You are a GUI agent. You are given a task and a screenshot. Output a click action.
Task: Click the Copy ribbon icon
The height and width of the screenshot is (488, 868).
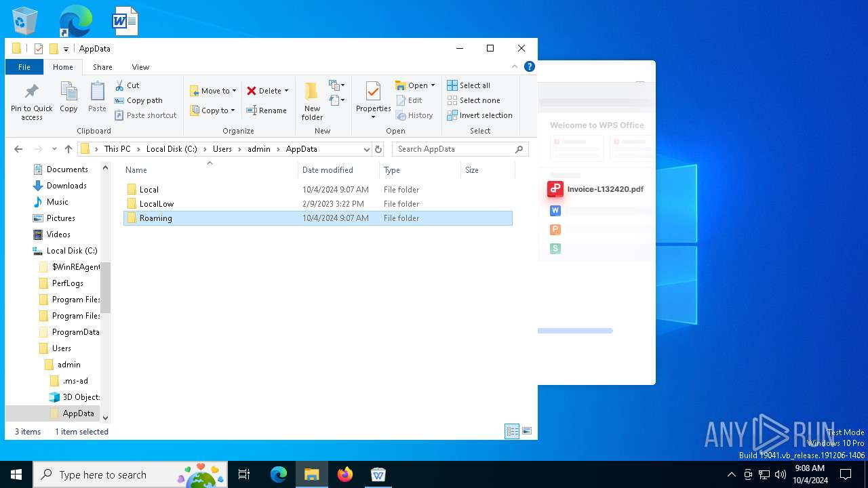(x=68, y=97)
